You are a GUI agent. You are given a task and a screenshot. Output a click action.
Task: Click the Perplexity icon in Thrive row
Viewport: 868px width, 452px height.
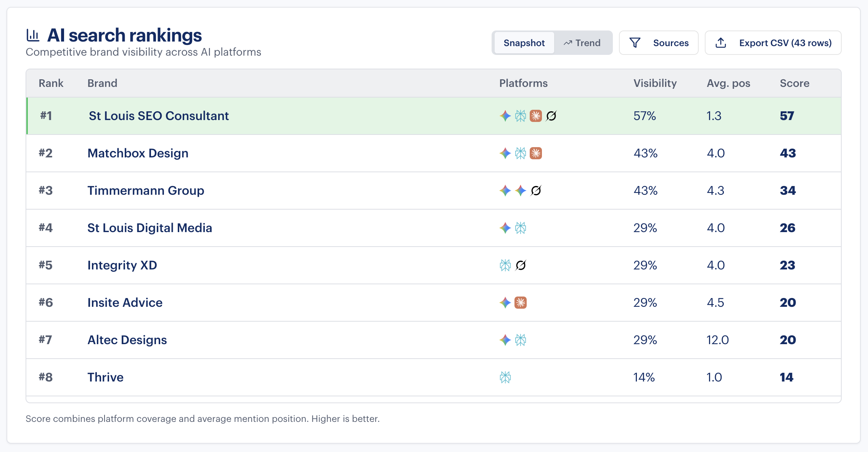(x=505, y=377)
